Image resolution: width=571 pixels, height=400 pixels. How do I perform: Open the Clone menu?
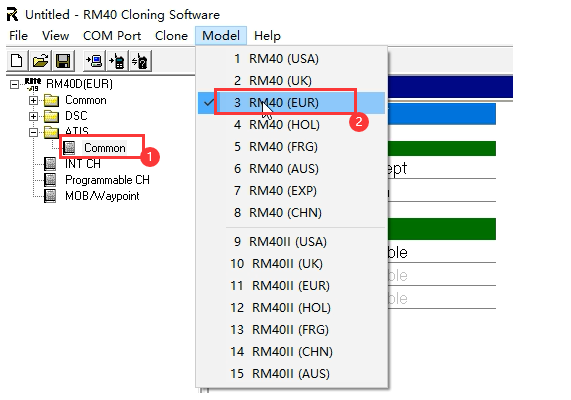171,36
